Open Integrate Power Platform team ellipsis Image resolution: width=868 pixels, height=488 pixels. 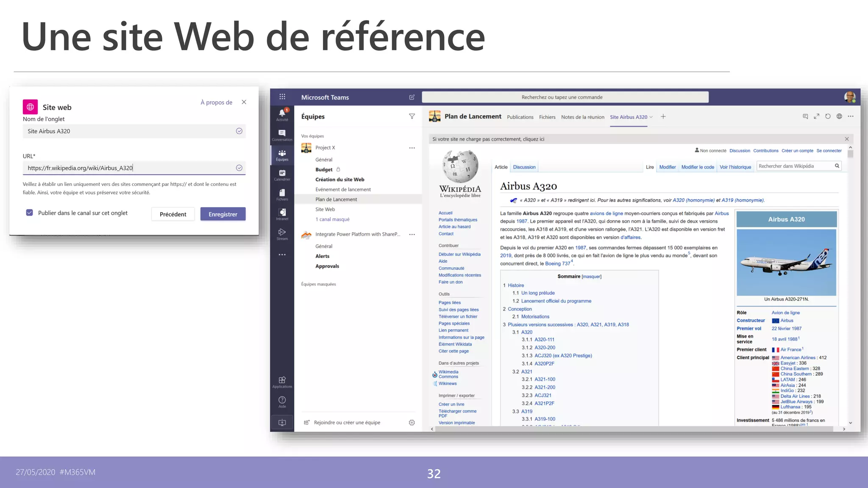[412, 234]
